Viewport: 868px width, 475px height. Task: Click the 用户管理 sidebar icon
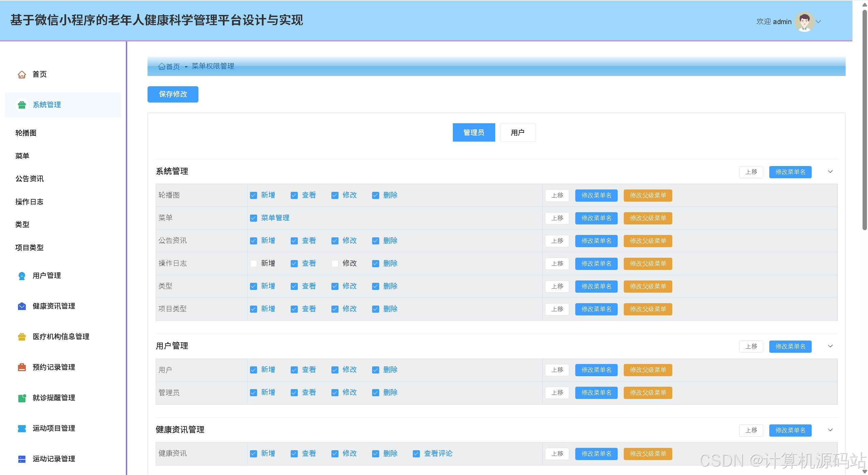(22, 276)
